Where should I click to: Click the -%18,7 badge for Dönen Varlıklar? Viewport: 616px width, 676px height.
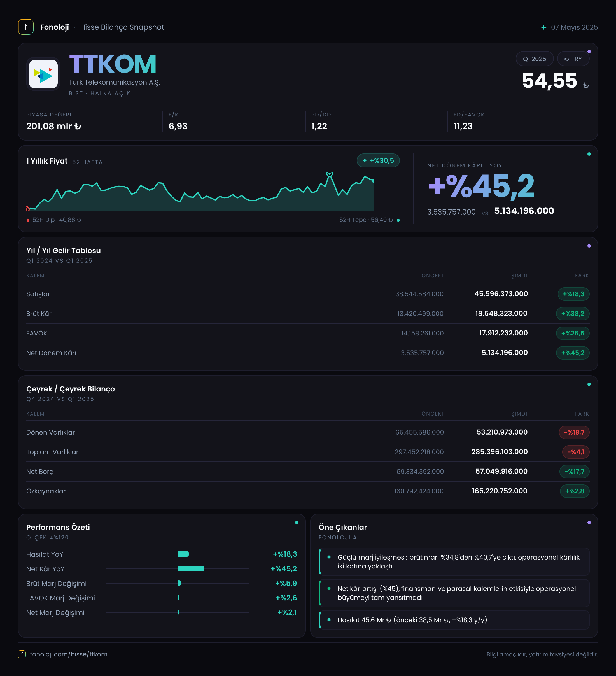pyautogui.click(x=574, y=432)
